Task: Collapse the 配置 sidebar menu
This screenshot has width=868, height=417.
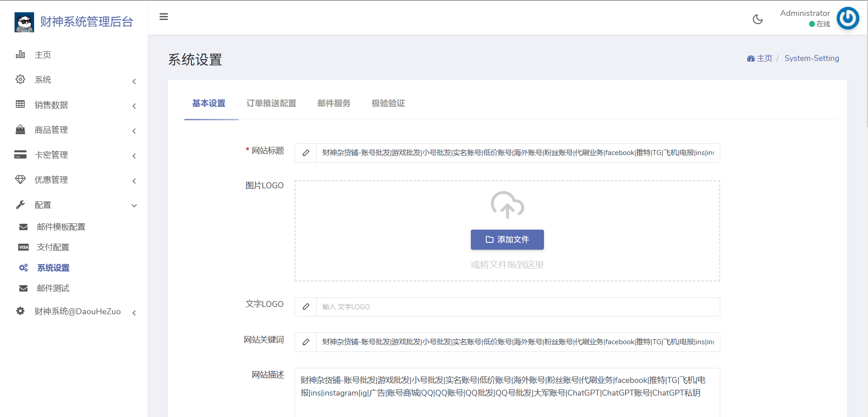Action: [x=75, y=205]
